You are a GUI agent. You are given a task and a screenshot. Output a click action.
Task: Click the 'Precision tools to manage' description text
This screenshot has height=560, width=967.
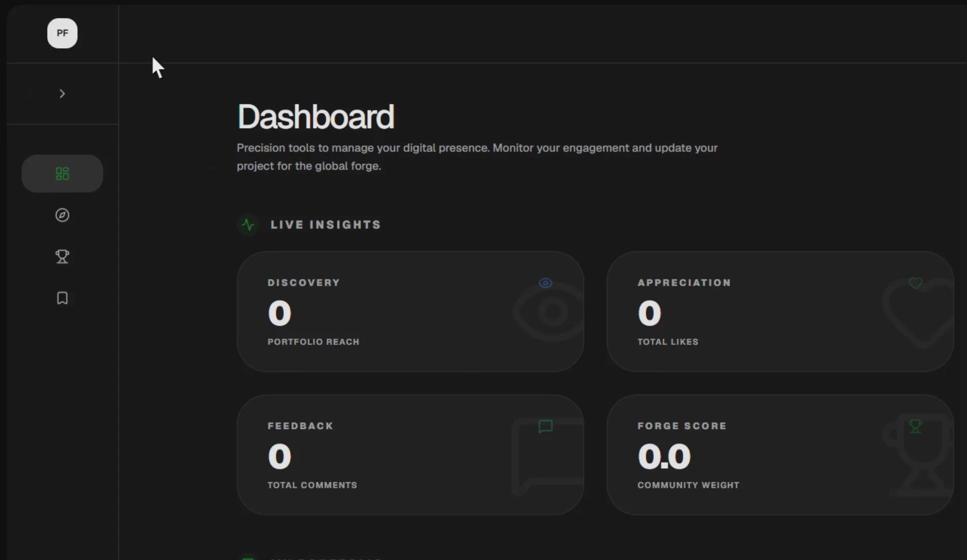pos(477,157)
